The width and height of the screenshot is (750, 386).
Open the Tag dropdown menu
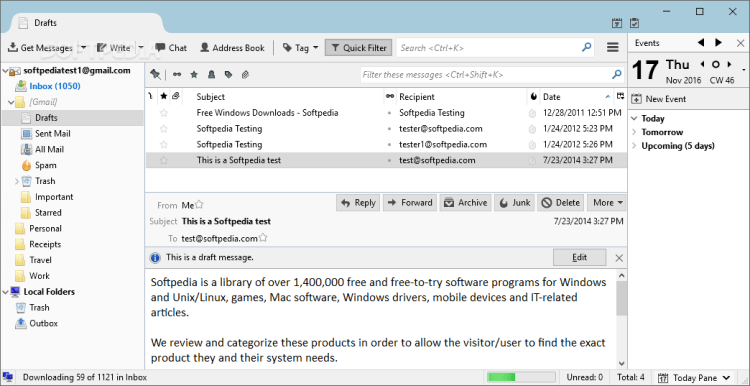pos(300,48)
